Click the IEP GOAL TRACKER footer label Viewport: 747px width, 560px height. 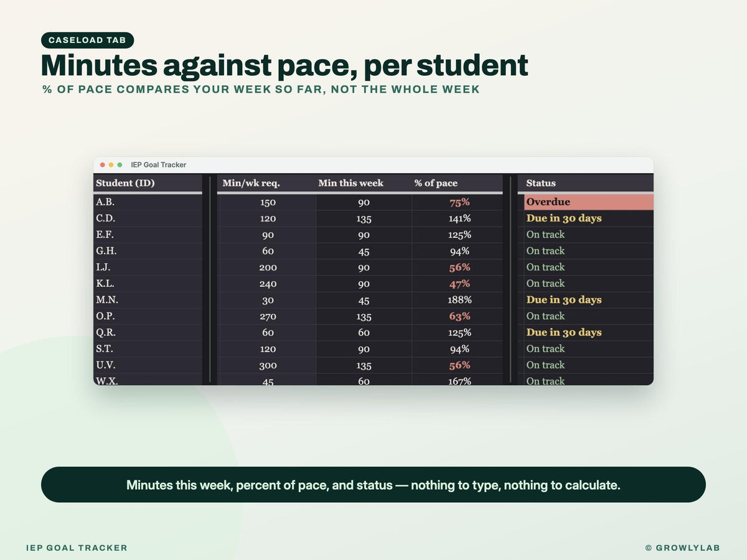click(x=77, y=548)
